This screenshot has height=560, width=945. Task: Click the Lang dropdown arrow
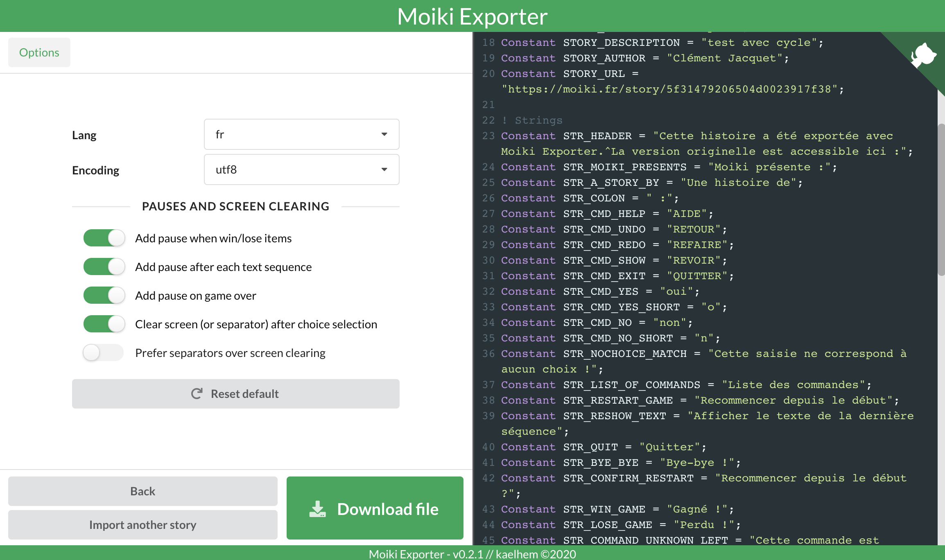point(384,134)
